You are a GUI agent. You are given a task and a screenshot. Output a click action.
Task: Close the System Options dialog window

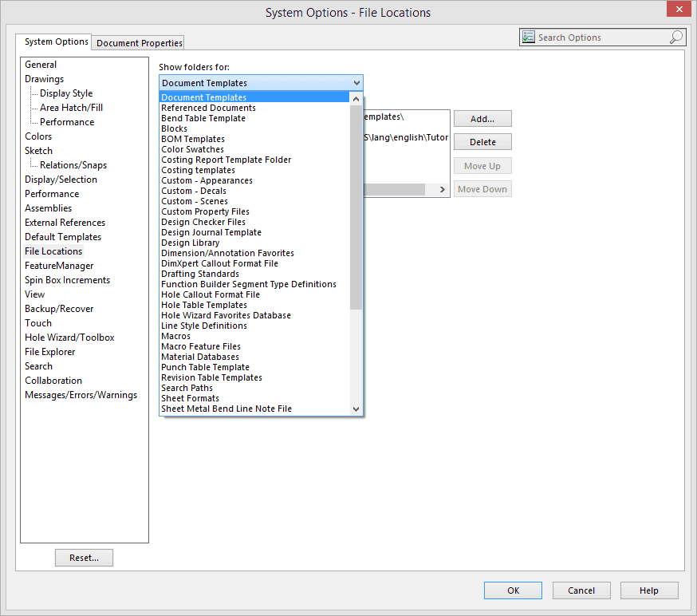pyautogui.click(x=678, y=10)
